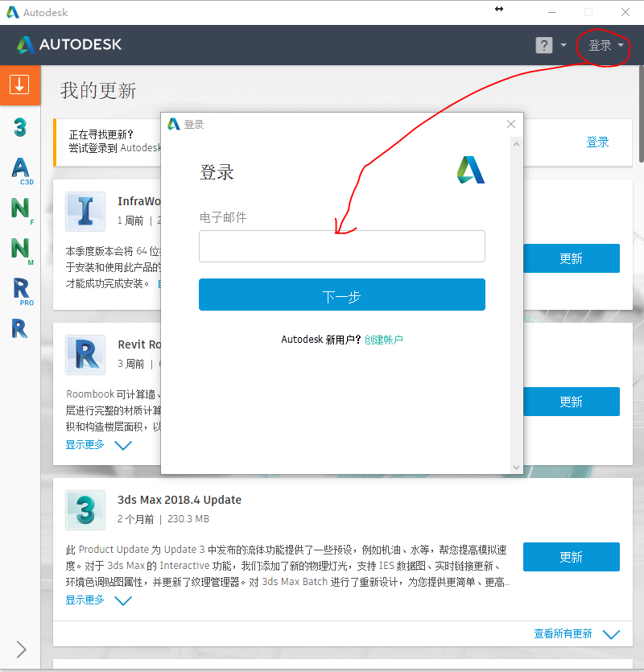This screenshot has width=644, height=672.
Task: Close the Autodesk application window
Action: click(x=625, y=12)
